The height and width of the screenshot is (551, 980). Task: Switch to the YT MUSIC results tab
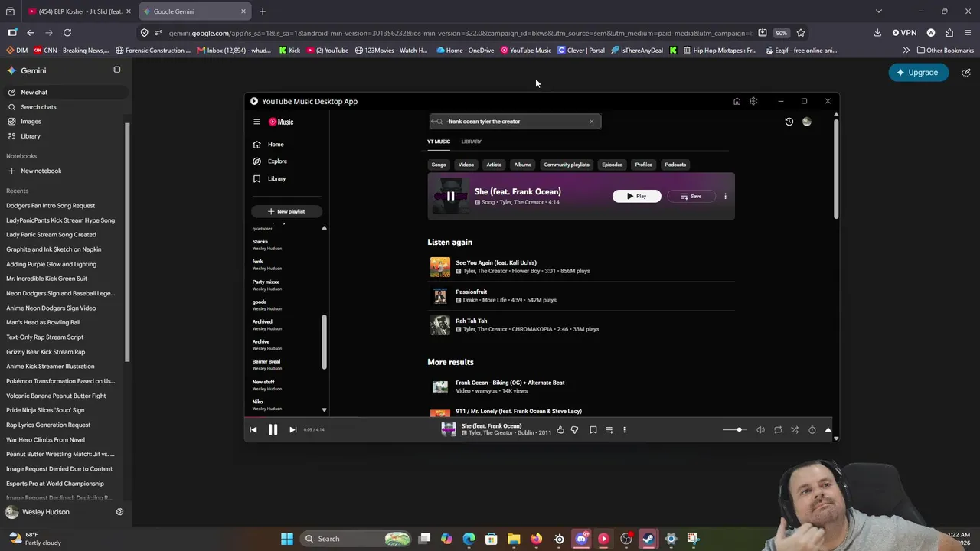pyautogui.click(x=439, y=142)
